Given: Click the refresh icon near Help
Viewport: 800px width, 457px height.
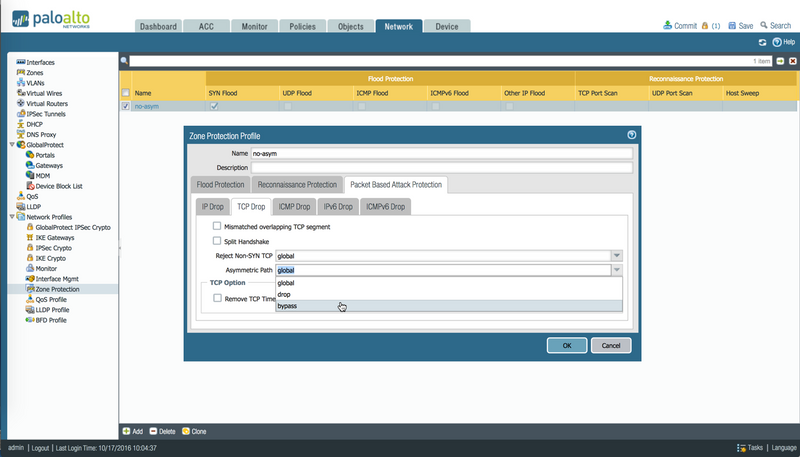Looking at the screenshot, I should pyautogui.click(x=762, y=43).
